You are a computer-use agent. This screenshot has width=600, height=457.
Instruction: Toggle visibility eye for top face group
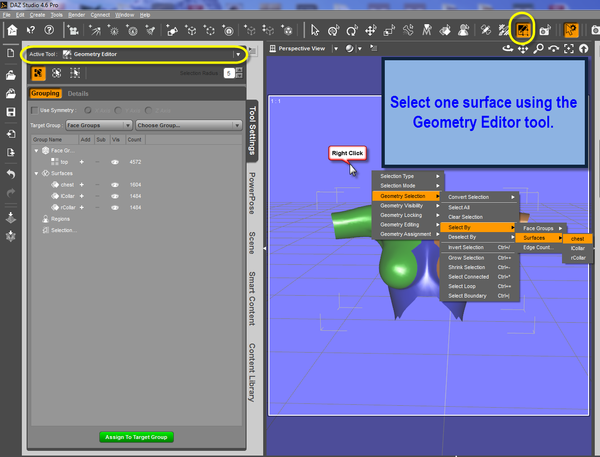pyautogui.click(x=114, y=162)
